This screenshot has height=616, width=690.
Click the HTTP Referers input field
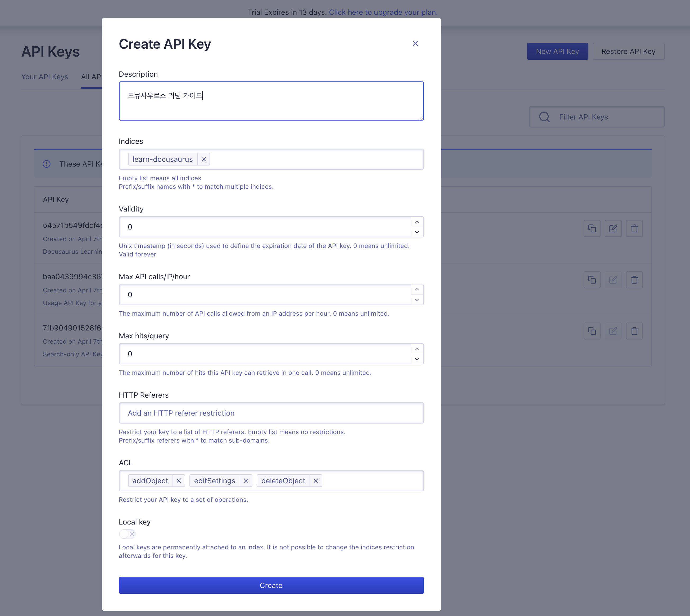click(x=271, y=413)
